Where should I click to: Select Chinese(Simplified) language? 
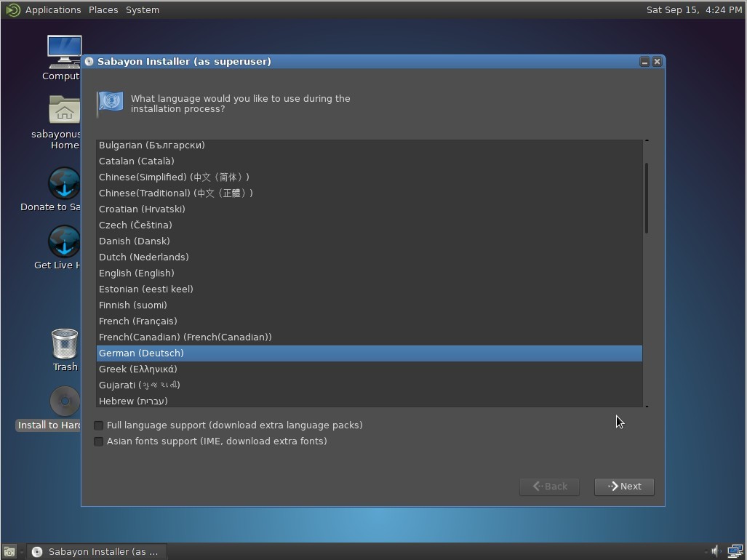[x=369, y=177]
